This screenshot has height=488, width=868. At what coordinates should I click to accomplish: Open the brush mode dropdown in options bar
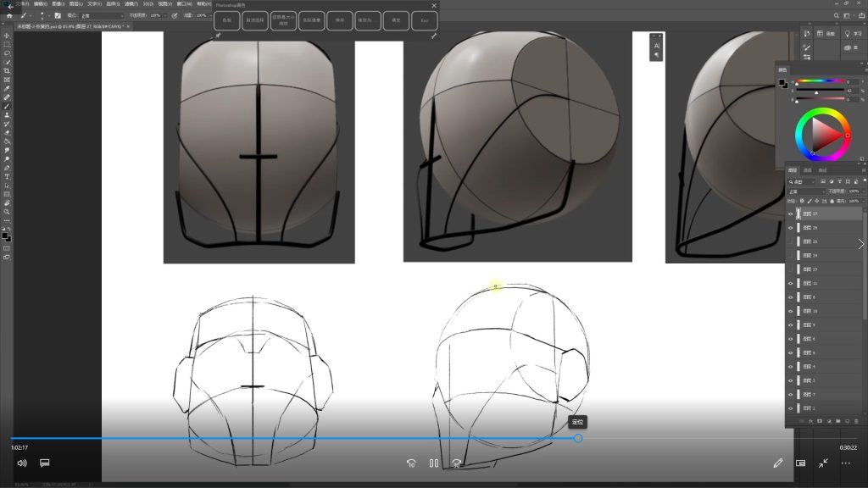tap(102, 15)
